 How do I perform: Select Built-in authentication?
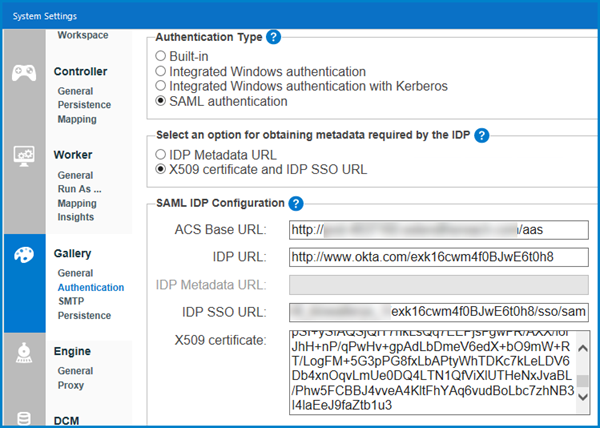pos(160,56)
